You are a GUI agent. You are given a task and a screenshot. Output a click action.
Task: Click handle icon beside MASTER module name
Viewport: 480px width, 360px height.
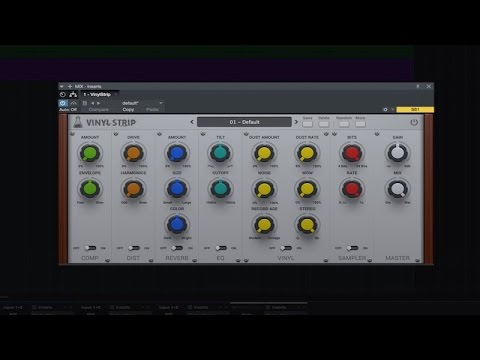[418, 260]
